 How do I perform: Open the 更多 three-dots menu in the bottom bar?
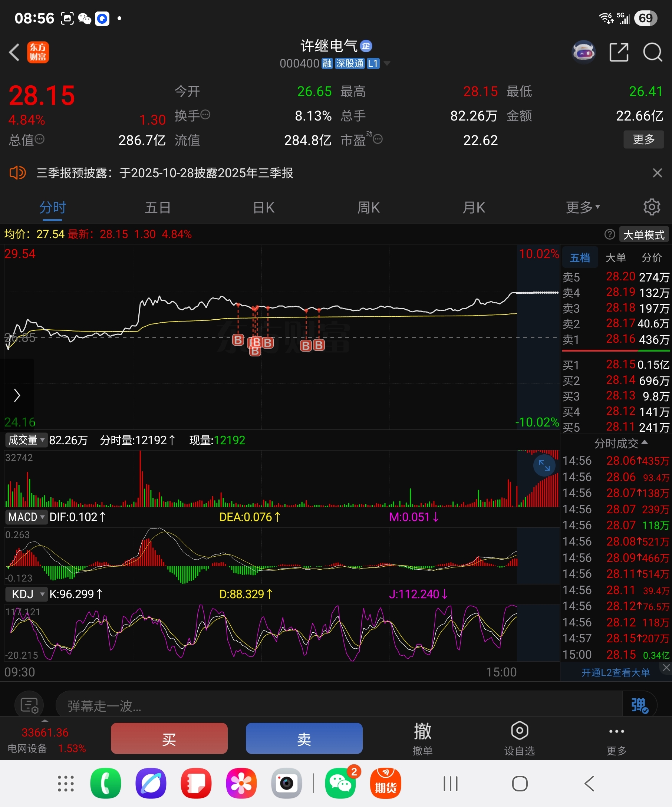(616, 738)
